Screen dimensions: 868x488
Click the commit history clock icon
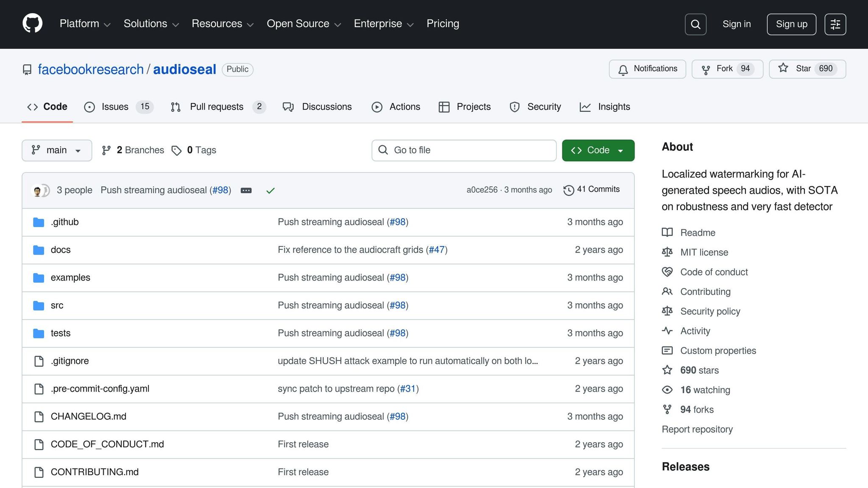click(569, 190)
